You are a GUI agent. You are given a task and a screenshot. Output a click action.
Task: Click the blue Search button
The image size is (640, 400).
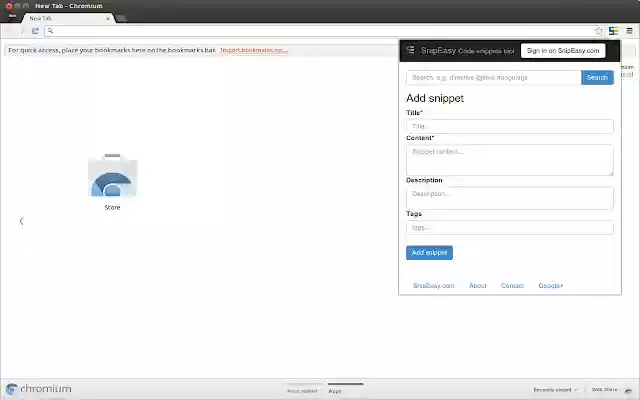[x=597, y=78]
